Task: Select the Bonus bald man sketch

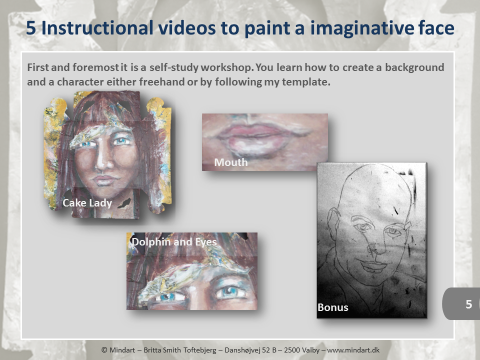Action: (x=372, y=240)
